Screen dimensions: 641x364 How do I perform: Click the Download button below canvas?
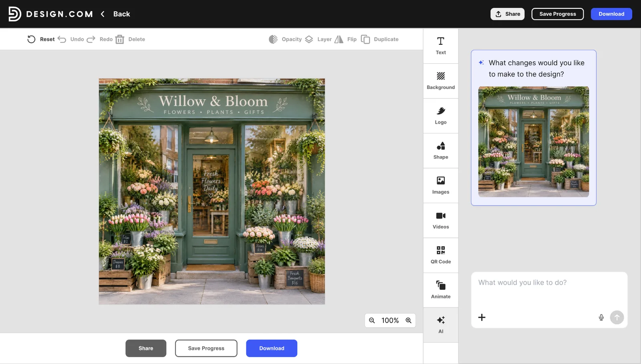pyautogui.click(x=272, y=348)
